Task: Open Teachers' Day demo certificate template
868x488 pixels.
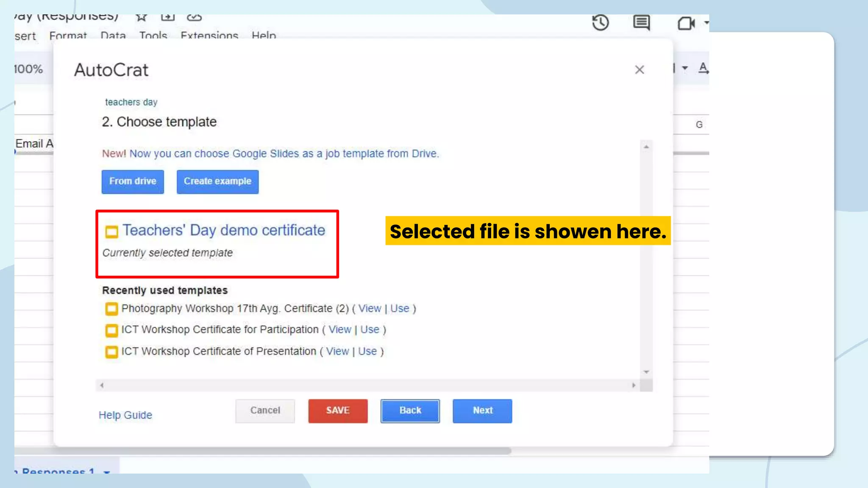Action: coord(224,230)
